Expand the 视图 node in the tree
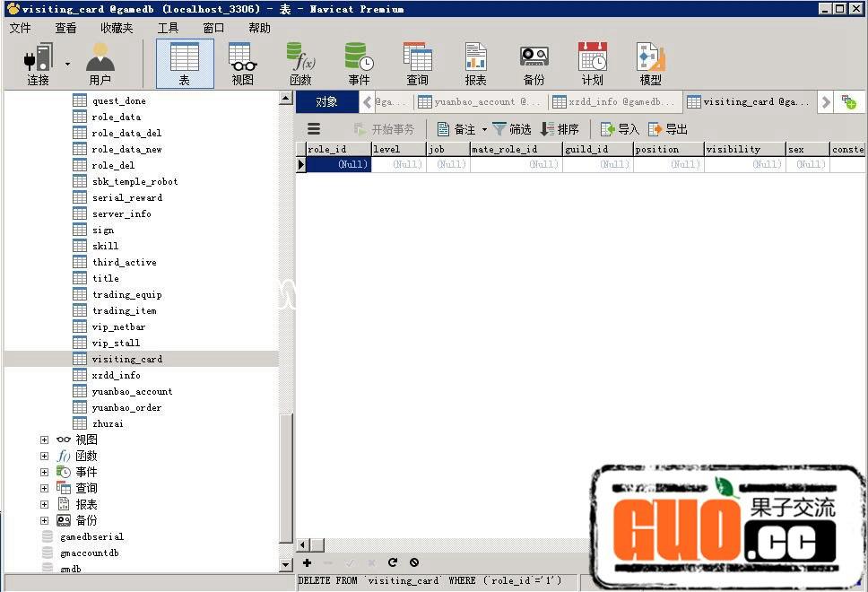 click(44, 440)
